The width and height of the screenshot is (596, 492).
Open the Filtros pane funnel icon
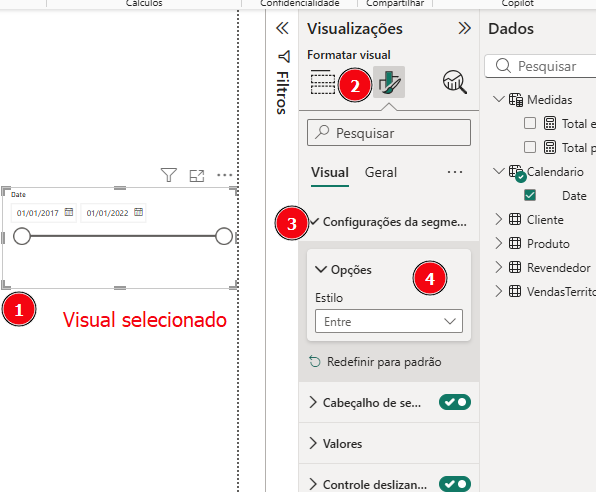point(284,57)
